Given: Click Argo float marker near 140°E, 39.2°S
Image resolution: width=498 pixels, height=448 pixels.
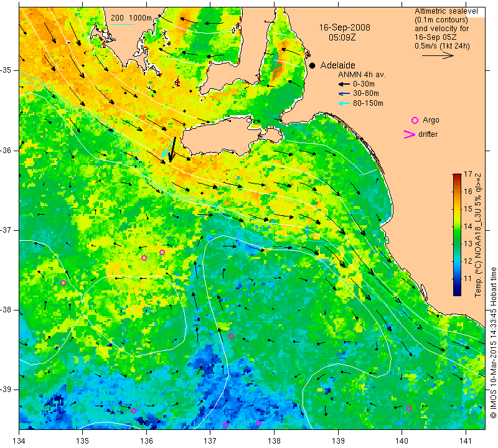Looking at the screenshot, I should tap(409, 408).
